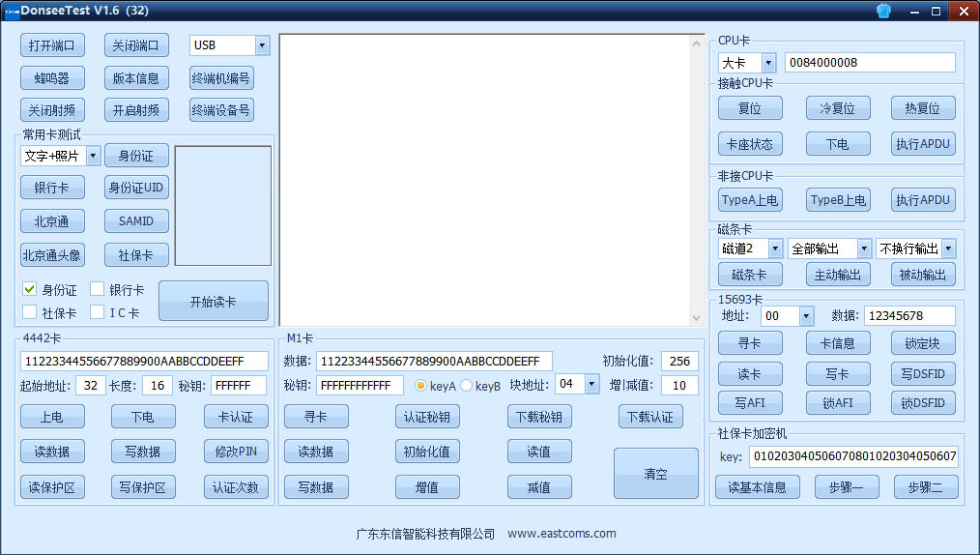The width and height of the screenshot is (980, 555).
Task: Click the 认证次数 button
Action: point(236,487)
